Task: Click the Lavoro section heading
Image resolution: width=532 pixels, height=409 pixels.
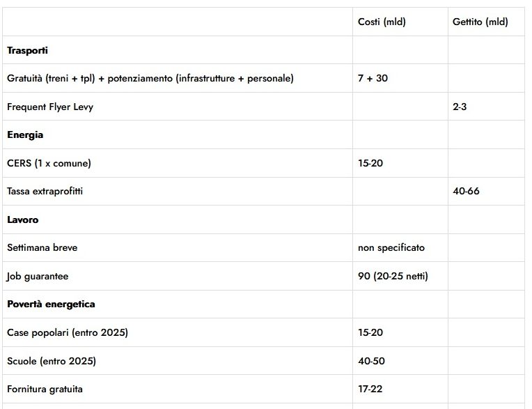Action: coord(23,219)
